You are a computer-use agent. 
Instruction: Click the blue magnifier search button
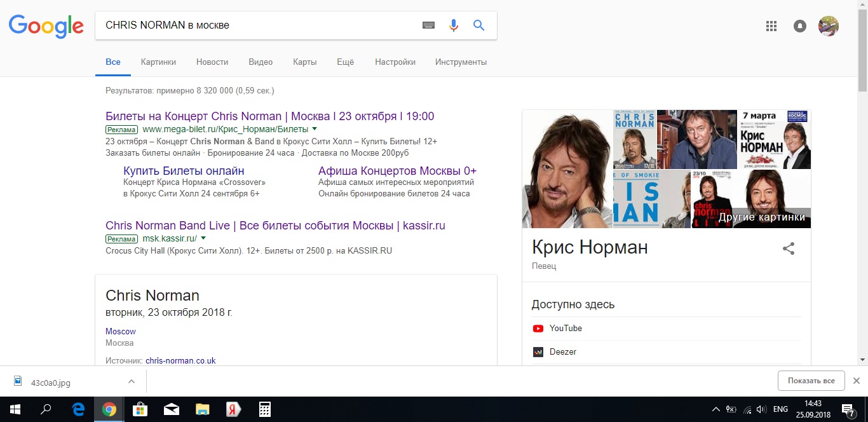[x=479, y=25]
